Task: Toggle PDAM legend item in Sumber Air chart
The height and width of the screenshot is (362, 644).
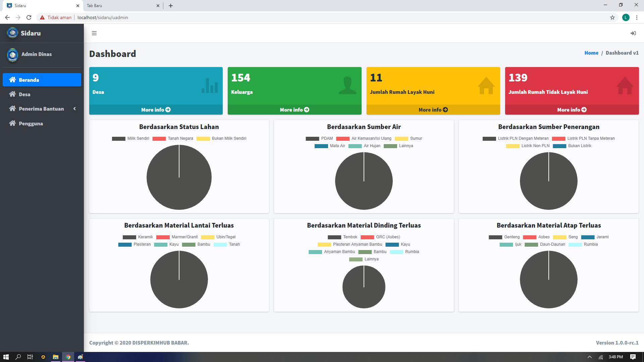Action: (319, 138)
